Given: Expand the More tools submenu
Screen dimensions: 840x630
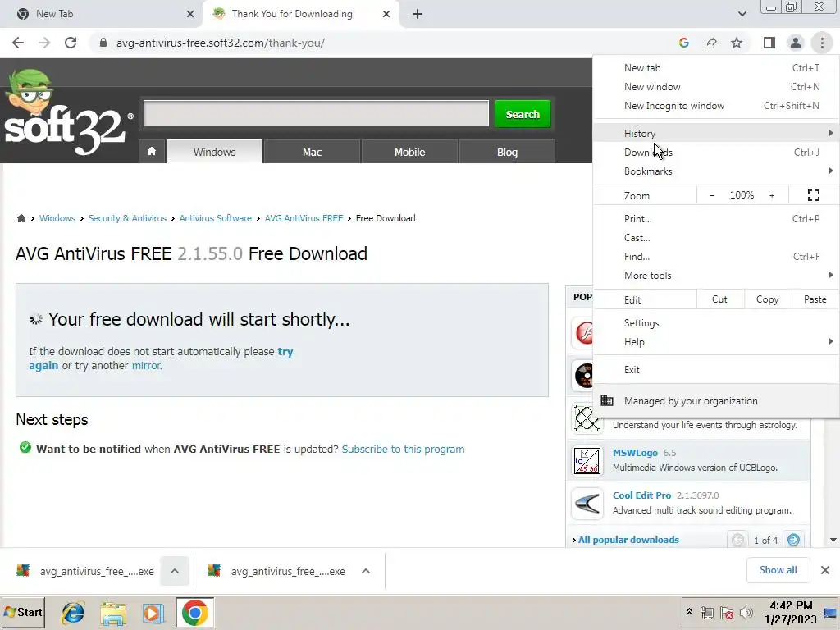Looking at the screenshot, I should 715,276.
